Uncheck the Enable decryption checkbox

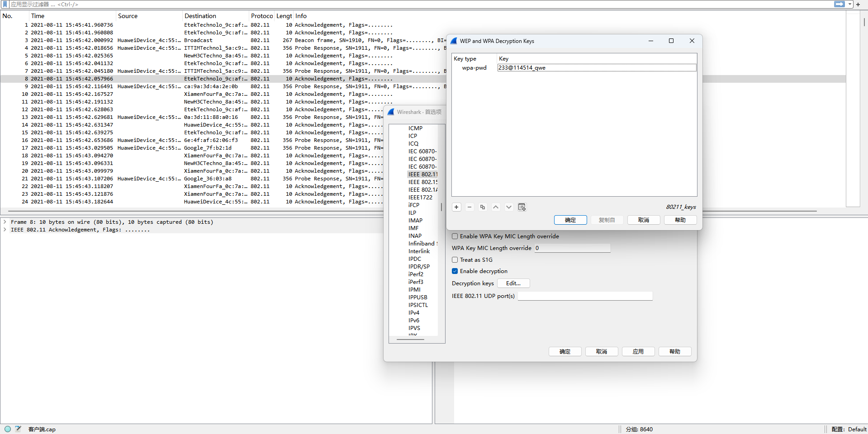click(455, 271)
